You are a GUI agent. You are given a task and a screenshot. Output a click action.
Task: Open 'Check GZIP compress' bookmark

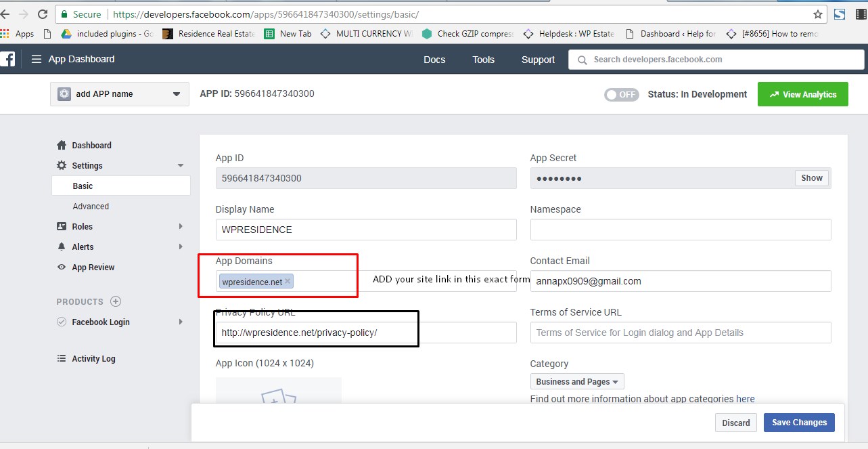coord(468,33)
